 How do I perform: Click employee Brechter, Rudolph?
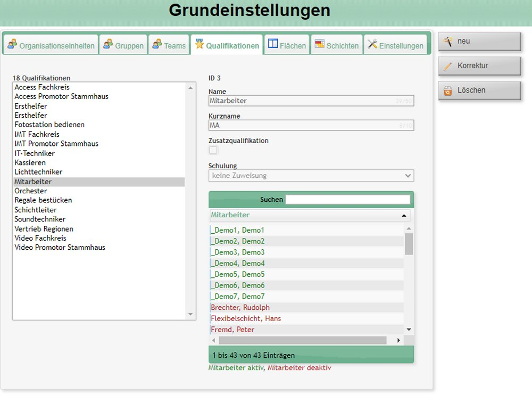(x=306, y=308)
